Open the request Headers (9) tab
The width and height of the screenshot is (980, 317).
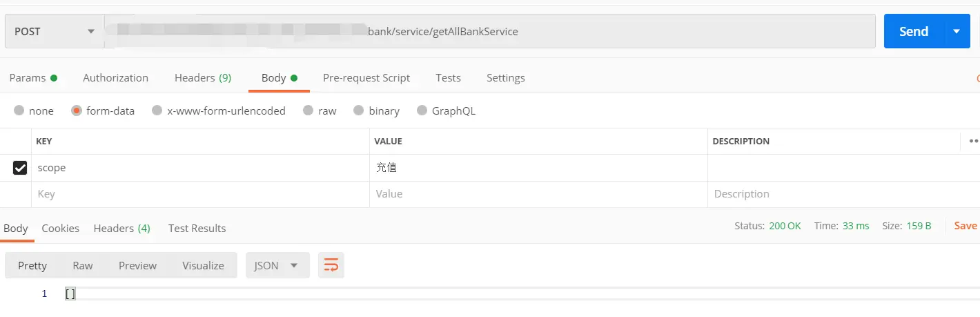[x=203, y=78]
